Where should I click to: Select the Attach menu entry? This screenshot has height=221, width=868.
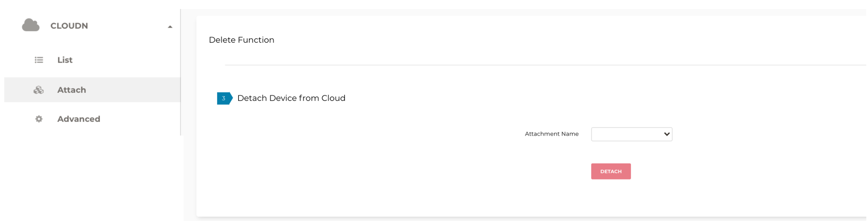pos(71,90)
